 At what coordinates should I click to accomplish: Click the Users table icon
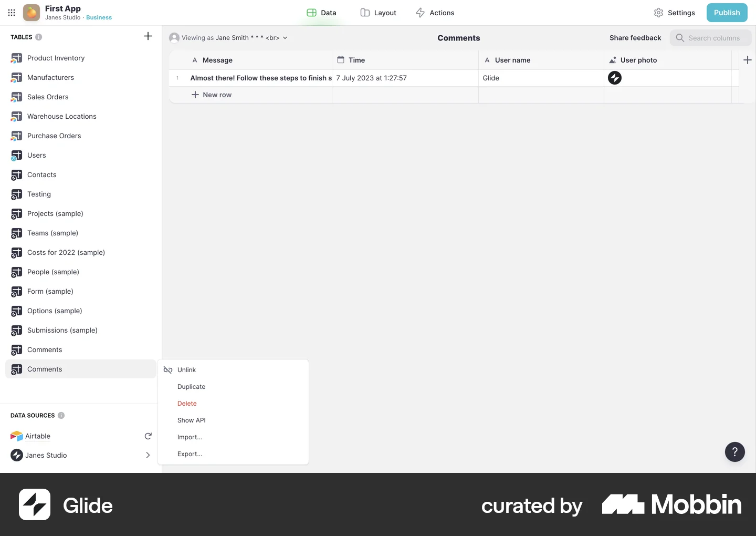point(17,156)
